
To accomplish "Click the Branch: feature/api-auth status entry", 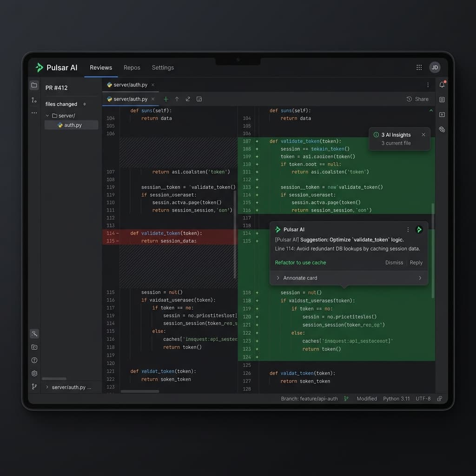I will pyautogui.click(x=309, y=398).
